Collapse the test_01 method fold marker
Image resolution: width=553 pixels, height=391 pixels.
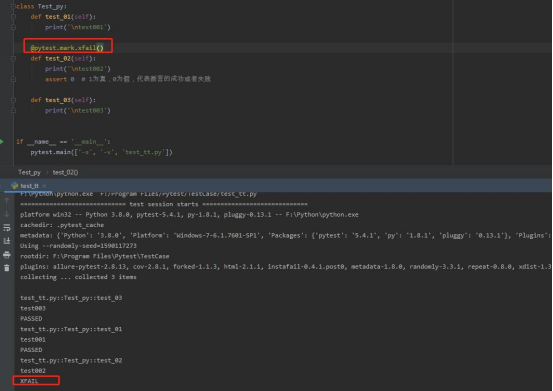[13, 17]
